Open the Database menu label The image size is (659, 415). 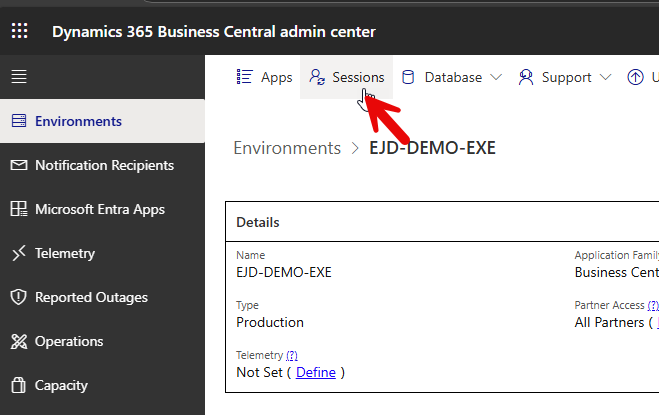pyautogui.click(x=453, y=77)
